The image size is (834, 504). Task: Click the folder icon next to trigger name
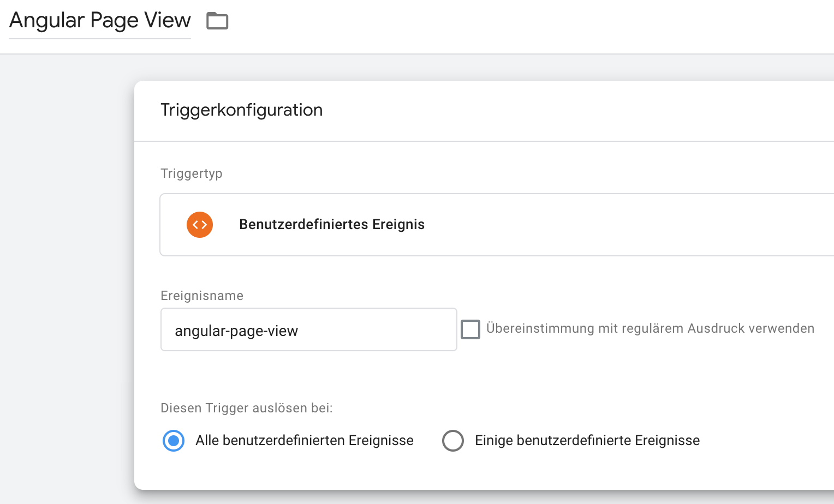[217, 21]
